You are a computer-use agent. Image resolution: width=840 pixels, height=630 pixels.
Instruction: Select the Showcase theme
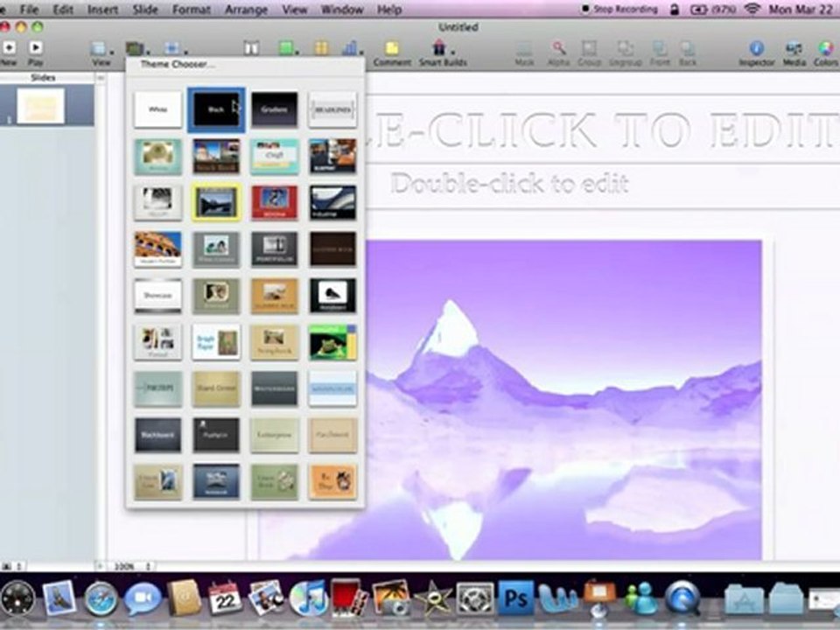(x=158, y=296)
